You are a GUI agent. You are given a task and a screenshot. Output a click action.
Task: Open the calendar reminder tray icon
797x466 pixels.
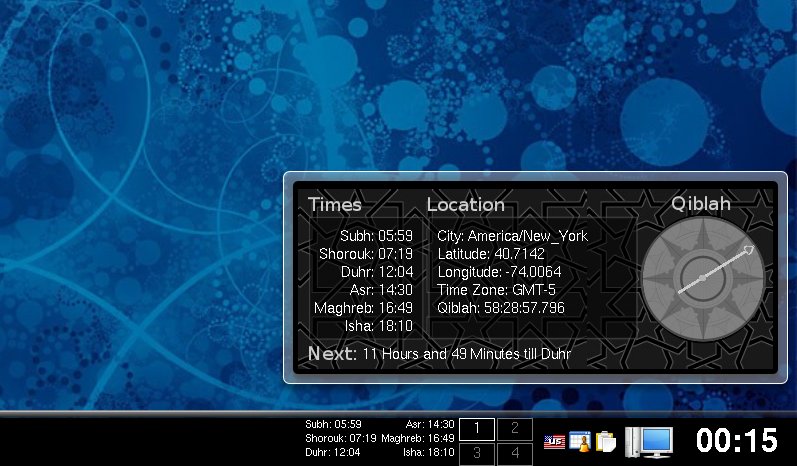coord(580,441)
